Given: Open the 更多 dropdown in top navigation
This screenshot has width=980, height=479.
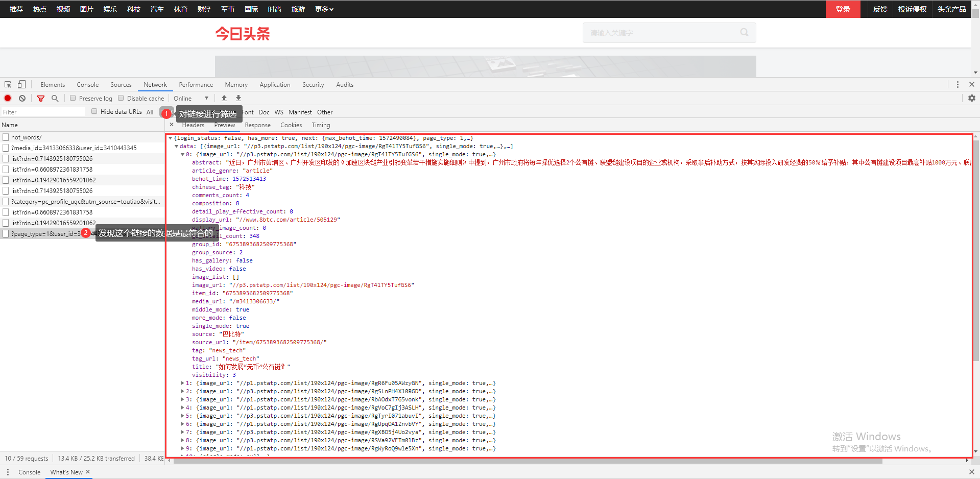Looking at the screenshot, I should [x=324, y=9].
